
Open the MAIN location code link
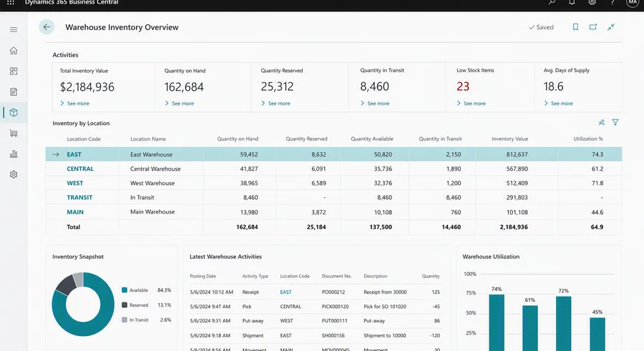click(75, 212)
